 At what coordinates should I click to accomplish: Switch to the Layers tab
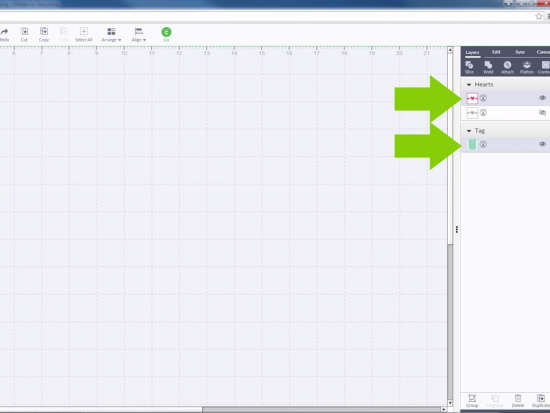click(x=472, y=52)
